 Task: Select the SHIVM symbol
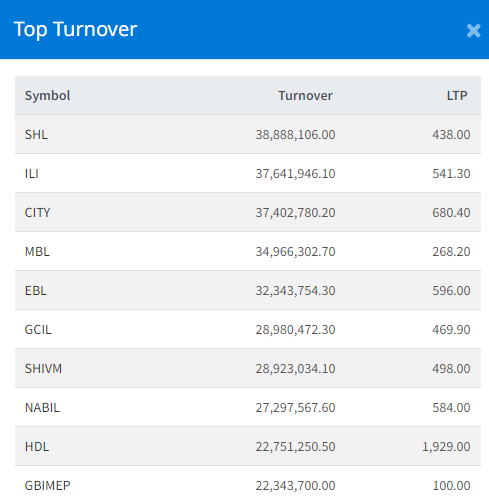[x=43, y=369]
